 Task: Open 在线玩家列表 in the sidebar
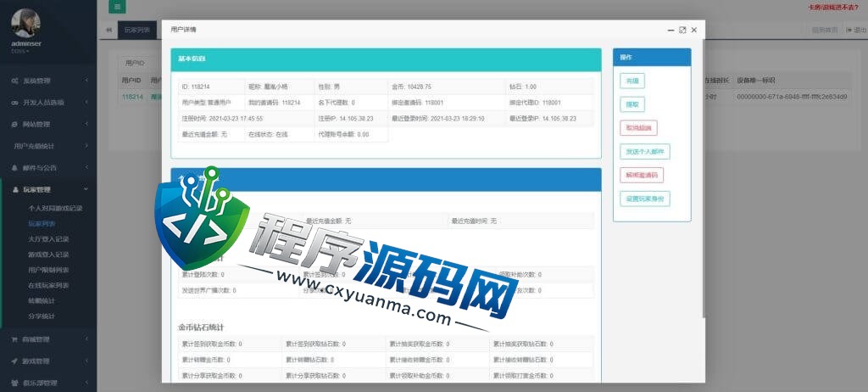tap(48, 286)
